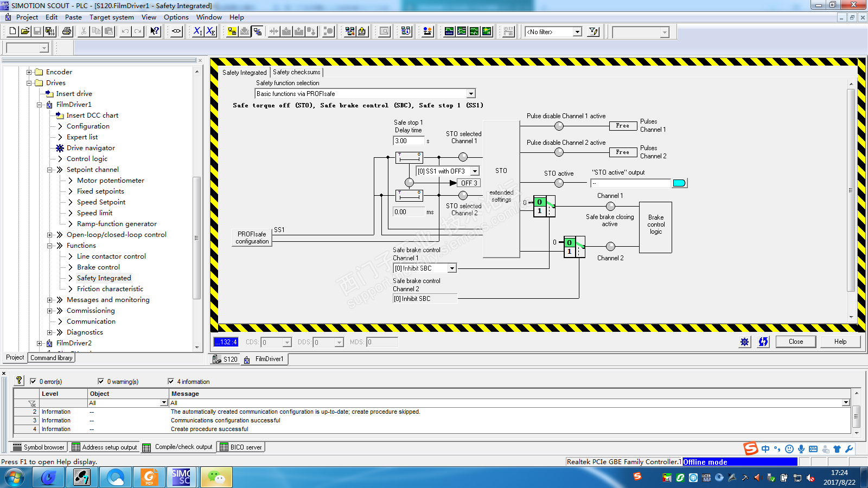
Task: Click the project tree vertical scrollbar
Action: click(x=196, y=238)
